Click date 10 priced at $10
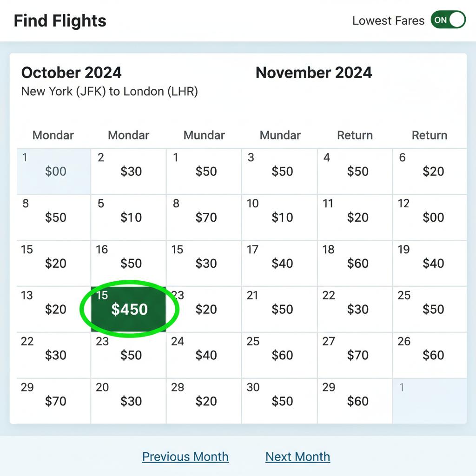476x476 pixels. coord(279,217)
